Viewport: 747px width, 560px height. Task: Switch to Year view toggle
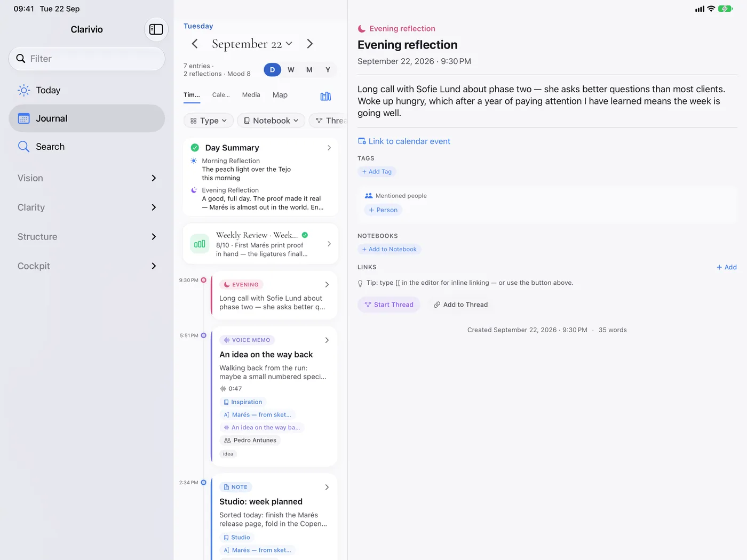(x=328, y=70)
